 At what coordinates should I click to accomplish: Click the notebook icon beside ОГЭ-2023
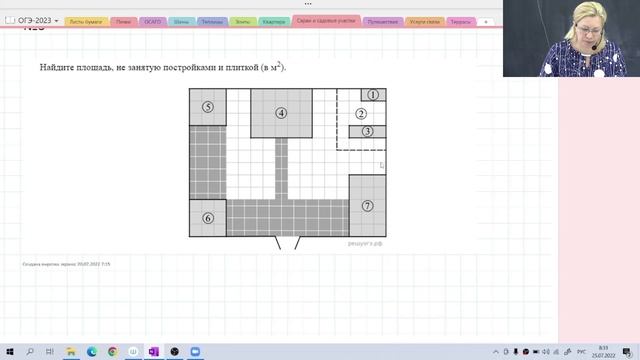(10, 20)
